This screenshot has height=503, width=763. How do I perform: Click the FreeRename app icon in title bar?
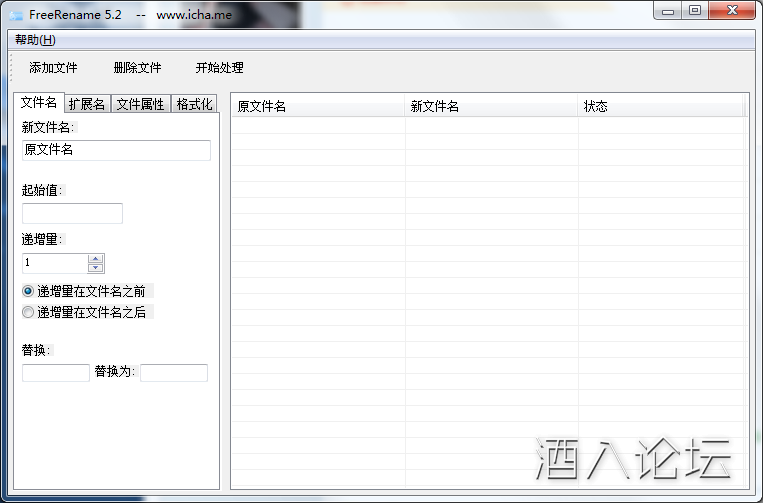coord(16,15)
